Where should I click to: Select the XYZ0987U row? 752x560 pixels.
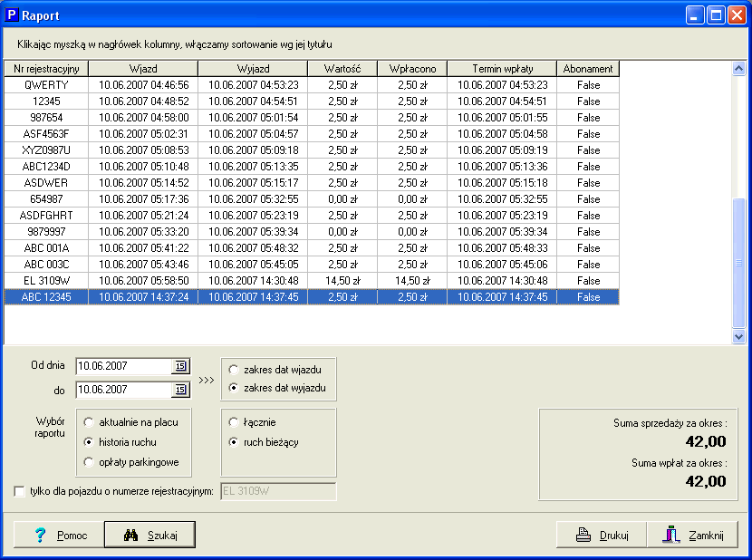[312, 150]
